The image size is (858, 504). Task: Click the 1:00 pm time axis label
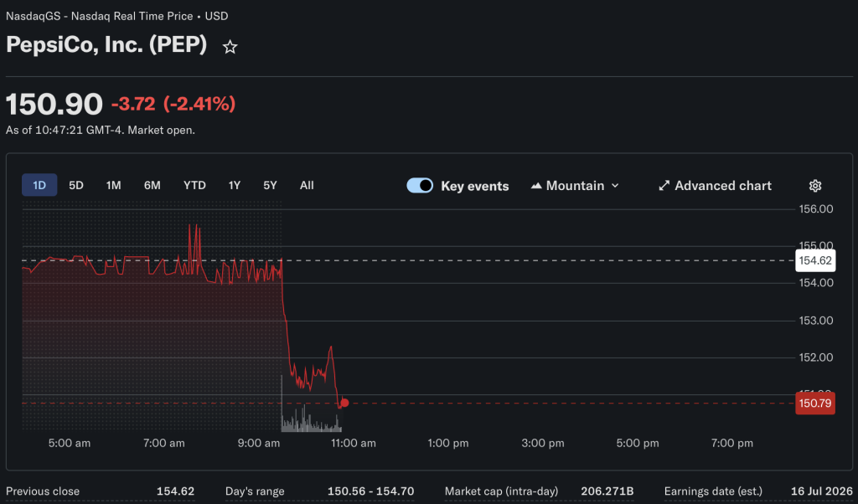[447, 443]
